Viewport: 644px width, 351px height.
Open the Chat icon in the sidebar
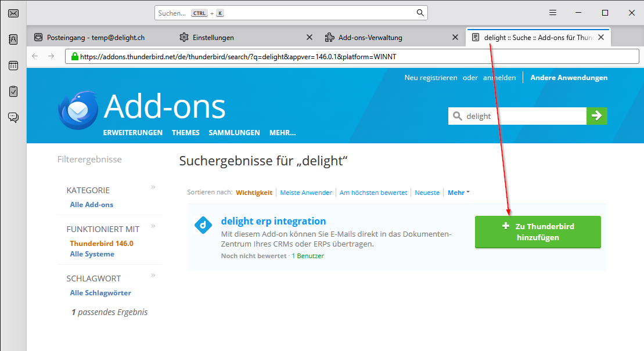point(13,117)
